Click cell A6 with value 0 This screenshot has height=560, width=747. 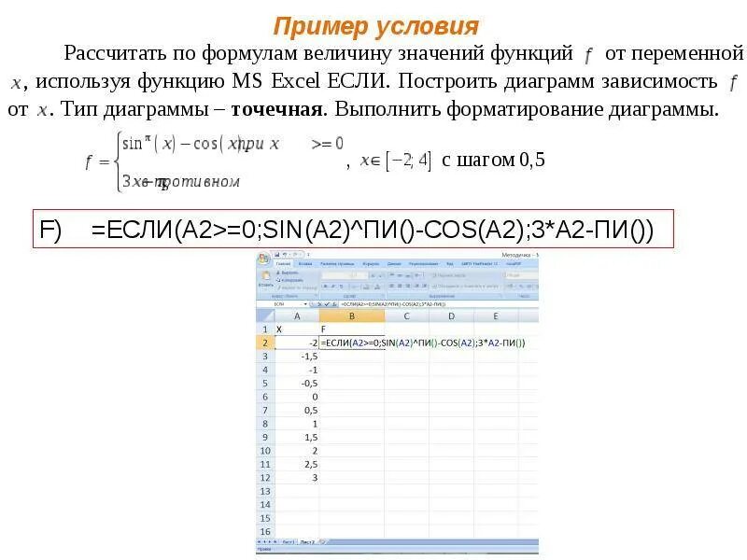pos(297,397)
